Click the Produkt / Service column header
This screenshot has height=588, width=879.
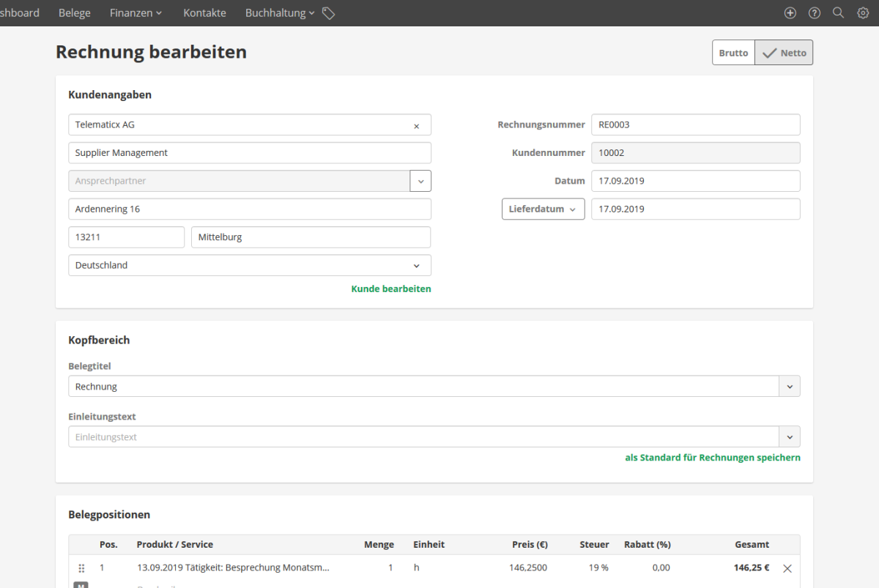click(x=175, y=545)
